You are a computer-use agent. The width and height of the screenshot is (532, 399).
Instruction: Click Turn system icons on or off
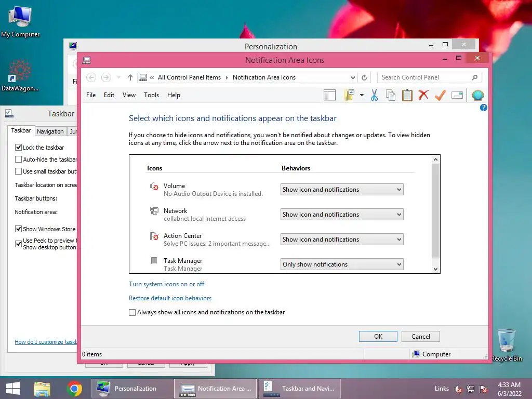[x=167, y=284]
